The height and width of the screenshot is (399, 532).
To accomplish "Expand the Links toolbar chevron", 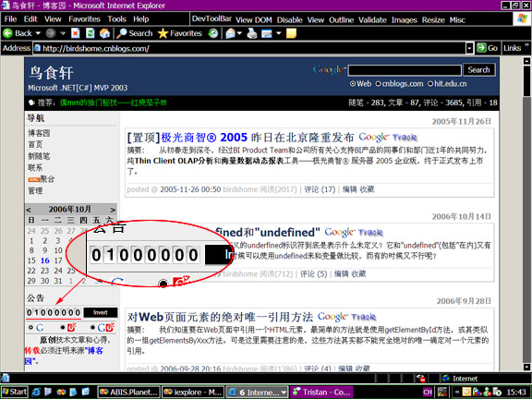I will coord(526,45).
